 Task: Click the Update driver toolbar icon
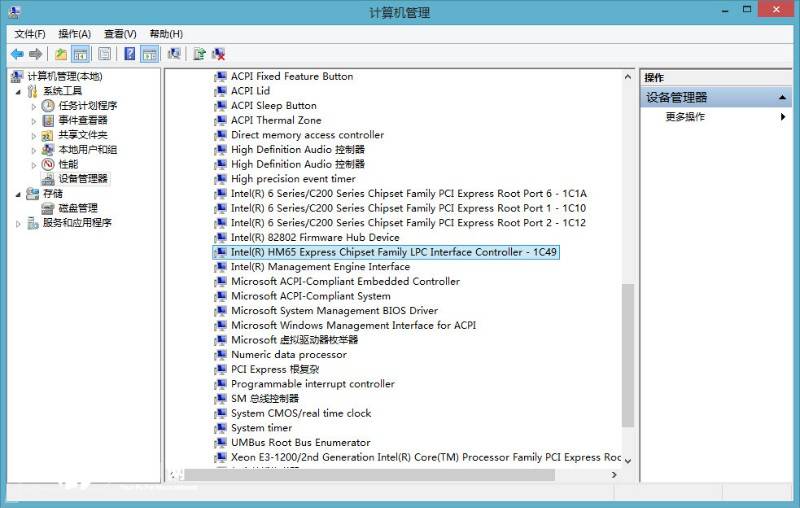point(199,54)
